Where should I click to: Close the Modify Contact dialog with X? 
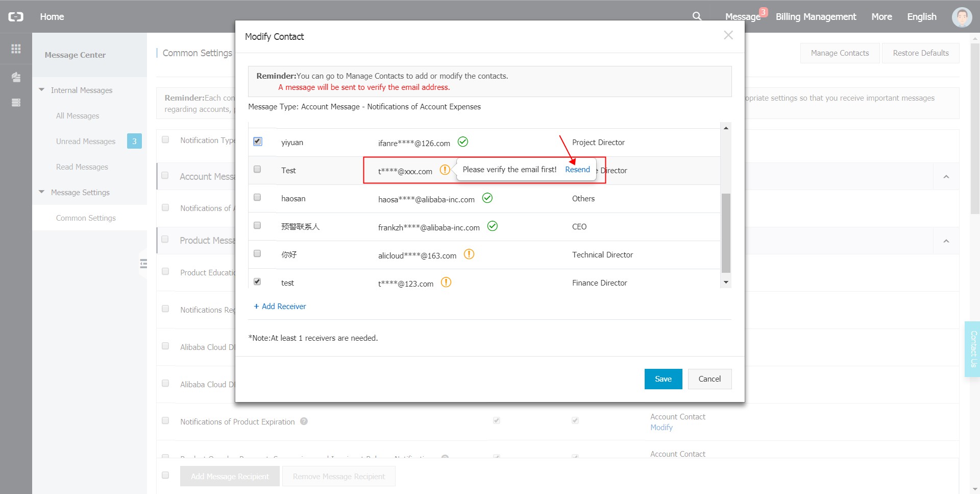(x=728, y=35)
